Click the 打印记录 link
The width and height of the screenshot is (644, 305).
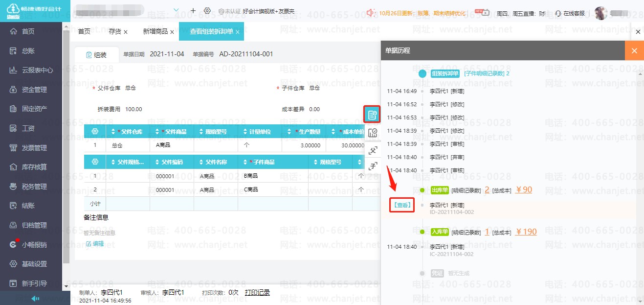click(x=257, y=292)
